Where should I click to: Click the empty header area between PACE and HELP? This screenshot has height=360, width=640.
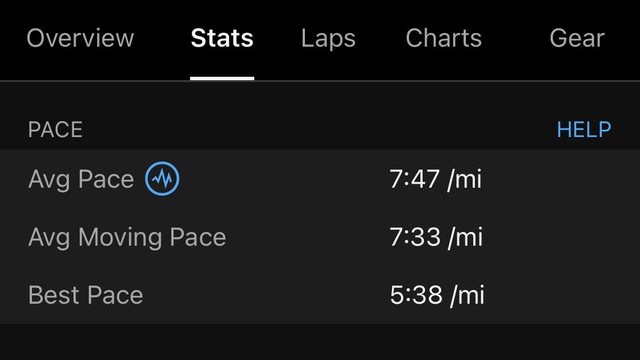(x=320, y=130)
